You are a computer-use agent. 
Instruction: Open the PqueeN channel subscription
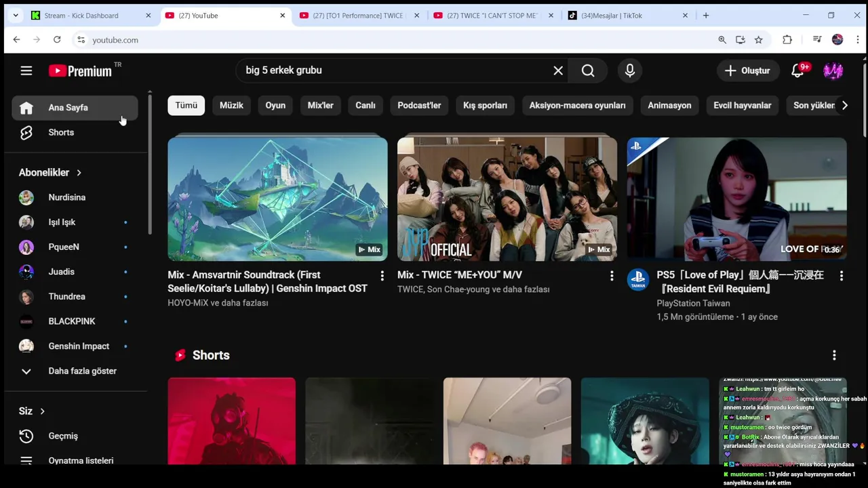[75, 247]
